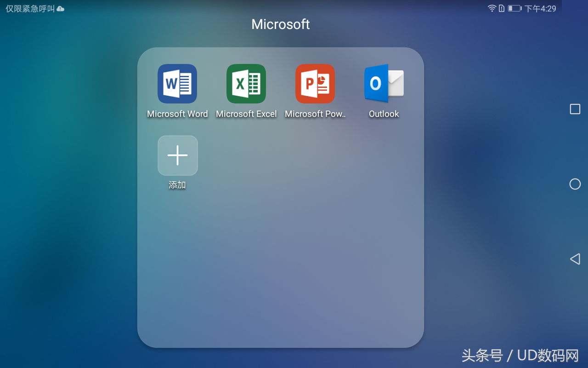Tap the Microsoft Excel label
The image size is (588, 368).
click(246, 114)
